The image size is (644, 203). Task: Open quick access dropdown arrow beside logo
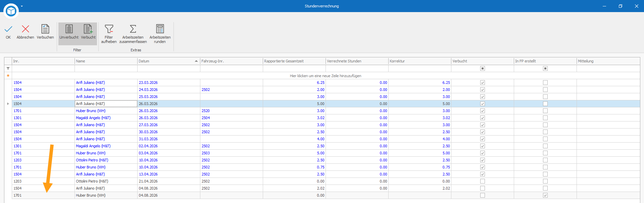click(x=22, y=6)
